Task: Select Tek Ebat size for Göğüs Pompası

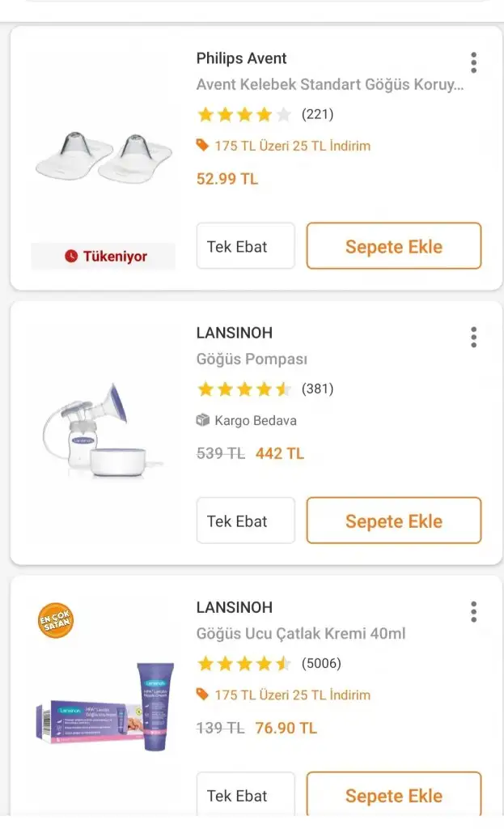Action: [x=245, y=521]
